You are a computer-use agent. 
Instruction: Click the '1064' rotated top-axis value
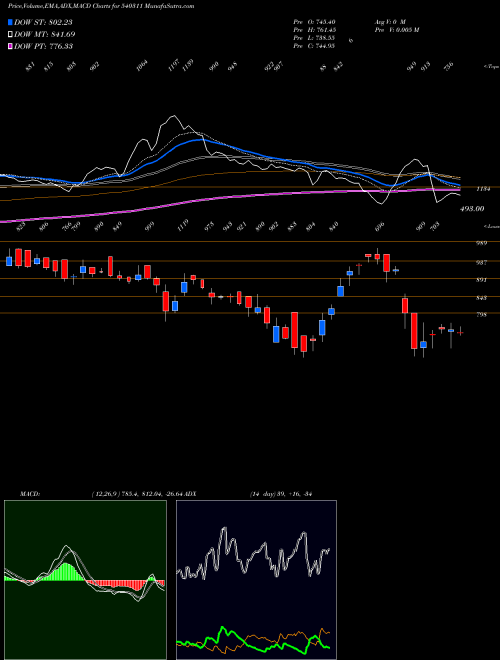tap(142, 66)
